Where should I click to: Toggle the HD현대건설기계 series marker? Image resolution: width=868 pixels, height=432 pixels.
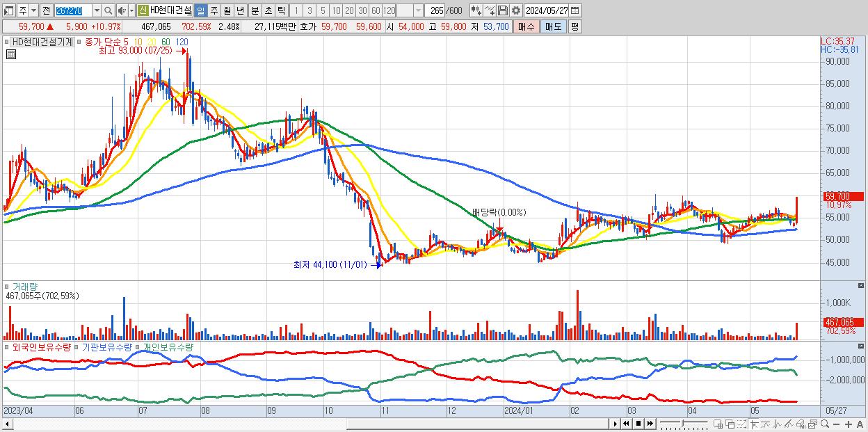coord(8,42)
